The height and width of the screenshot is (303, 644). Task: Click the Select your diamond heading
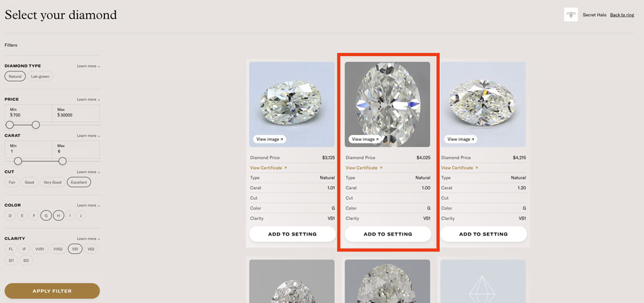click(x=61, y=15)
